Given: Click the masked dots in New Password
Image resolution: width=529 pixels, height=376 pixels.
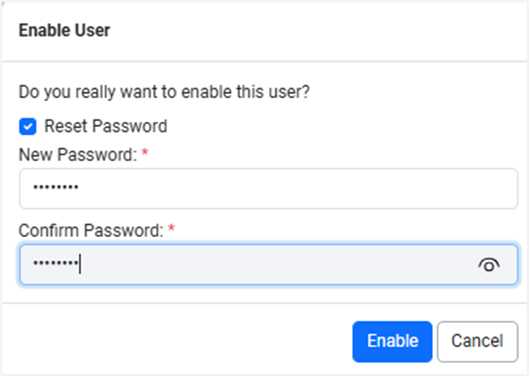Looking at the screenshot, I should pos(56,187).
